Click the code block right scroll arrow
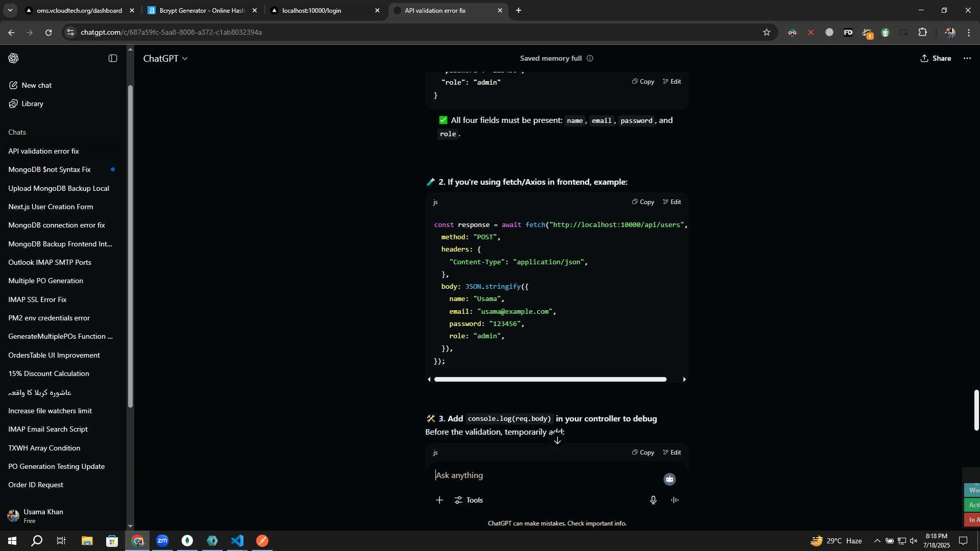Viewport: 980px width, 551px height. (684, 380)
